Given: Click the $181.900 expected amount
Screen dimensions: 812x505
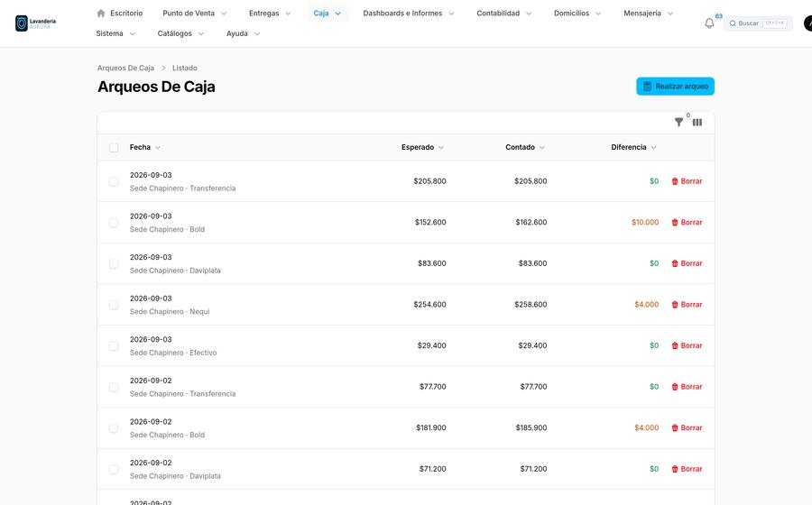Looking at the screenshot, I should 431,428.
